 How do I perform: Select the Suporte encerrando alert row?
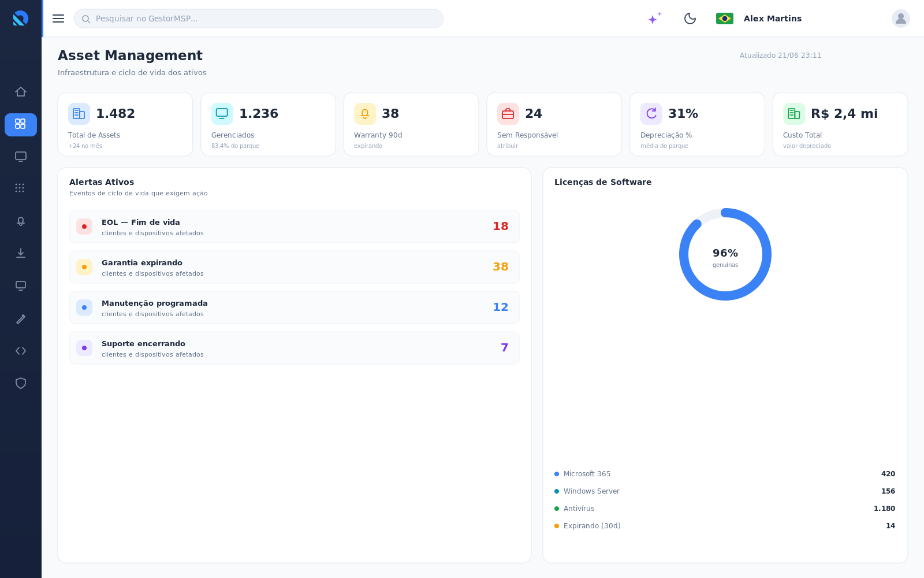click(295, 348)
